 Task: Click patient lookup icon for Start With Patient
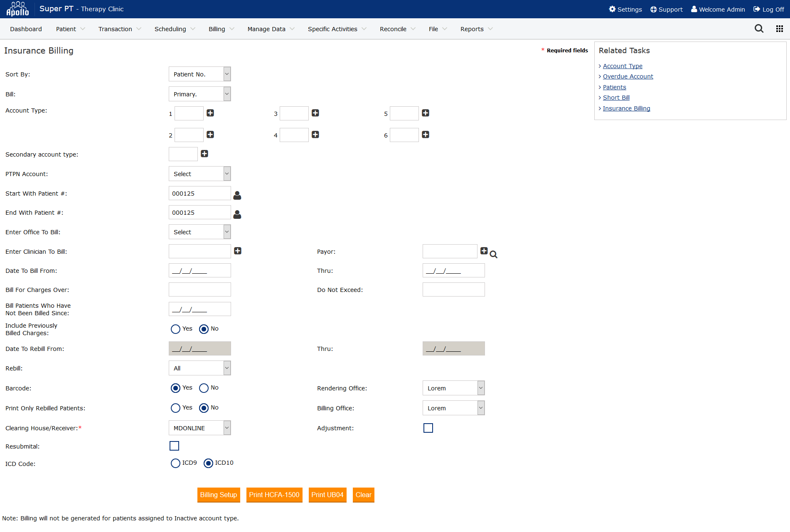(237, 195)
